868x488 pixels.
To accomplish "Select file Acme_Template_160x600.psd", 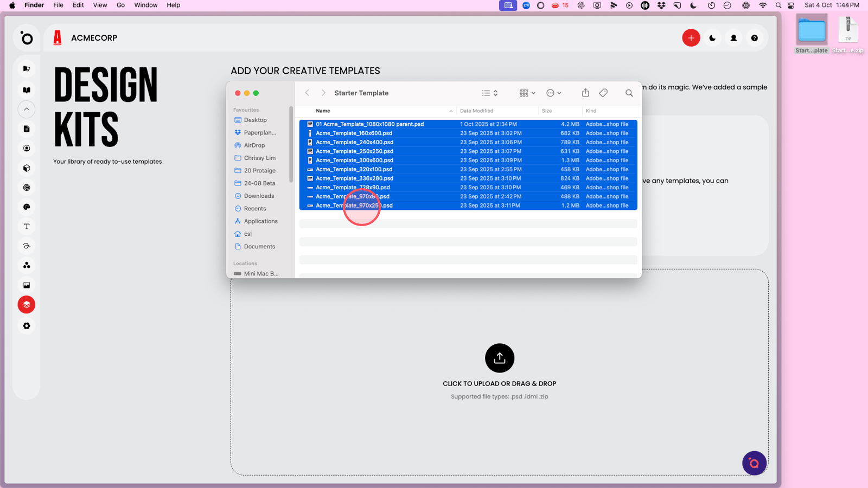I will [468, 133].
